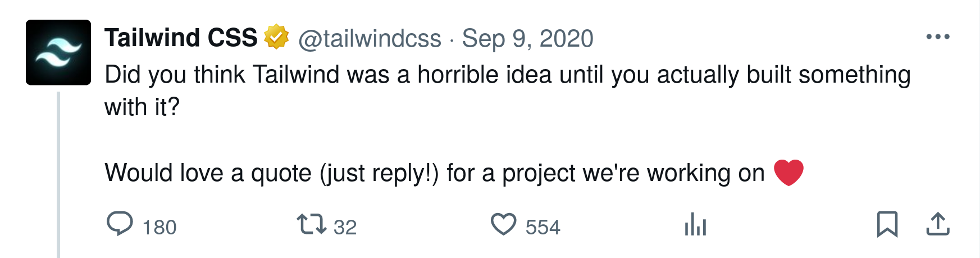Open the view analytics bar chart icon
Image resolution: width=980 pixels, height=258 pixels.
[695, 224]
